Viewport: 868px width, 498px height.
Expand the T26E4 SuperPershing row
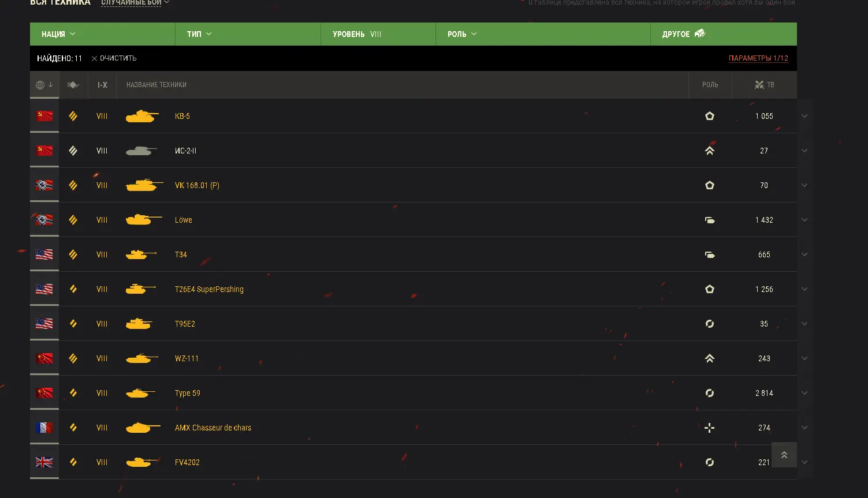(804, 289)
